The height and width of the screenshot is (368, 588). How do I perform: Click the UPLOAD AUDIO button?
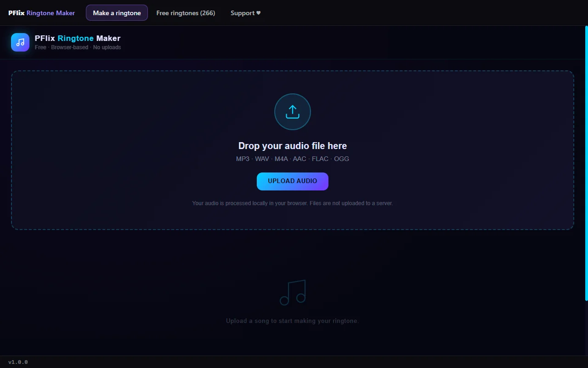click(x=293, y=181)
